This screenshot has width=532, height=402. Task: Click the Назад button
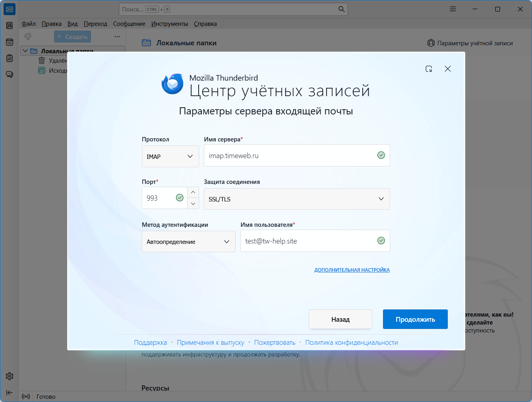(340, 319)
